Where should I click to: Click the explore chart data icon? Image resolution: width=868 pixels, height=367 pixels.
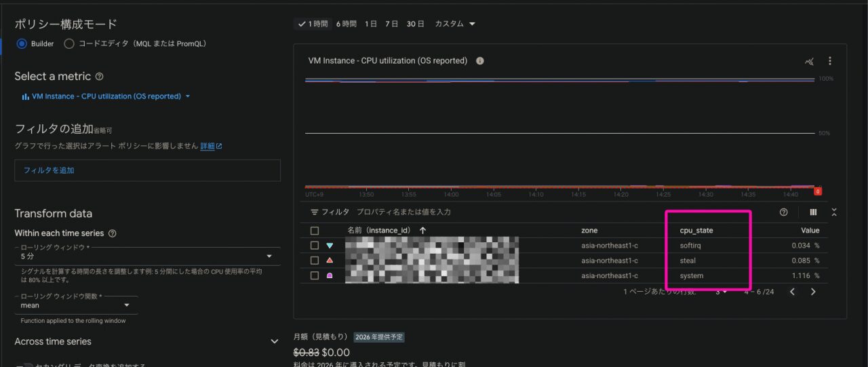point(809,61)
